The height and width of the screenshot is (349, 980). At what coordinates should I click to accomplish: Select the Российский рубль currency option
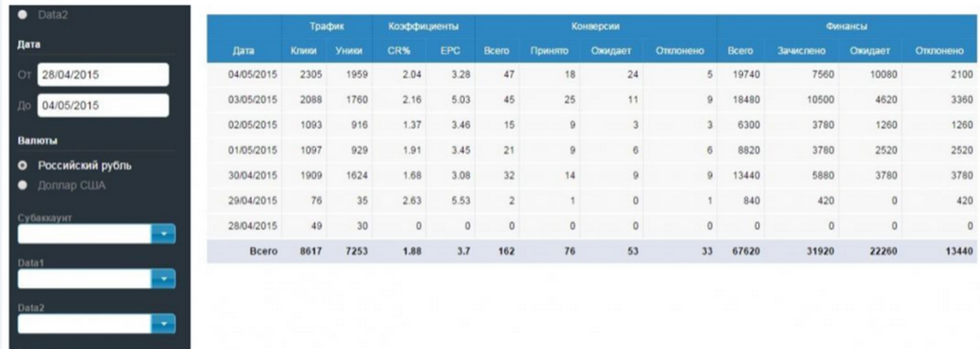tap(23, 165)
